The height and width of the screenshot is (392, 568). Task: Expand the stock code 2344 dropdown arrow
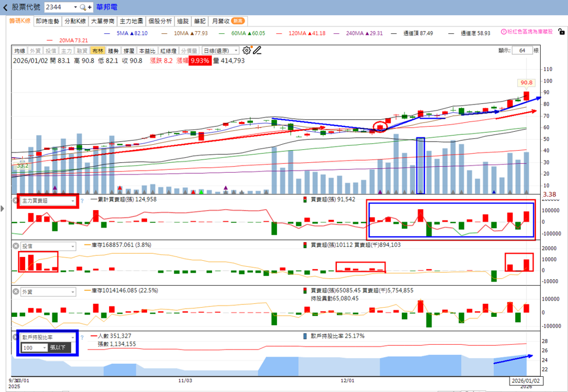click(75, 7)
